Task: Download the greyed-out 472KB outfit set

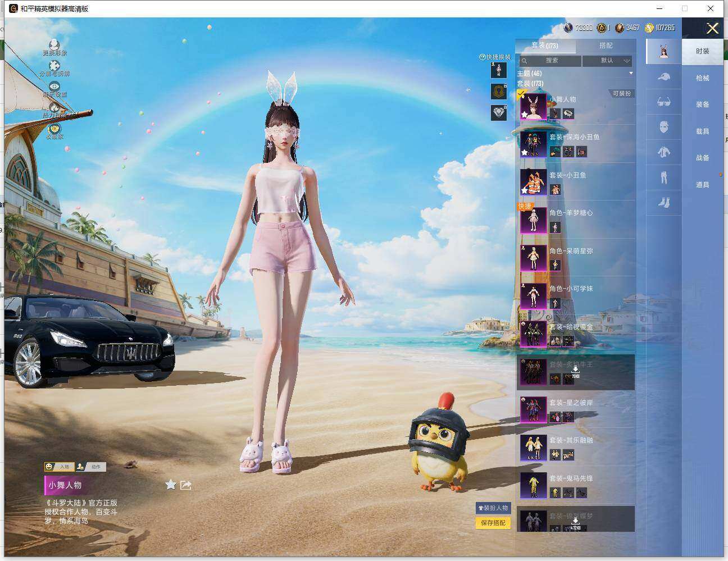Action: [575, 519]
